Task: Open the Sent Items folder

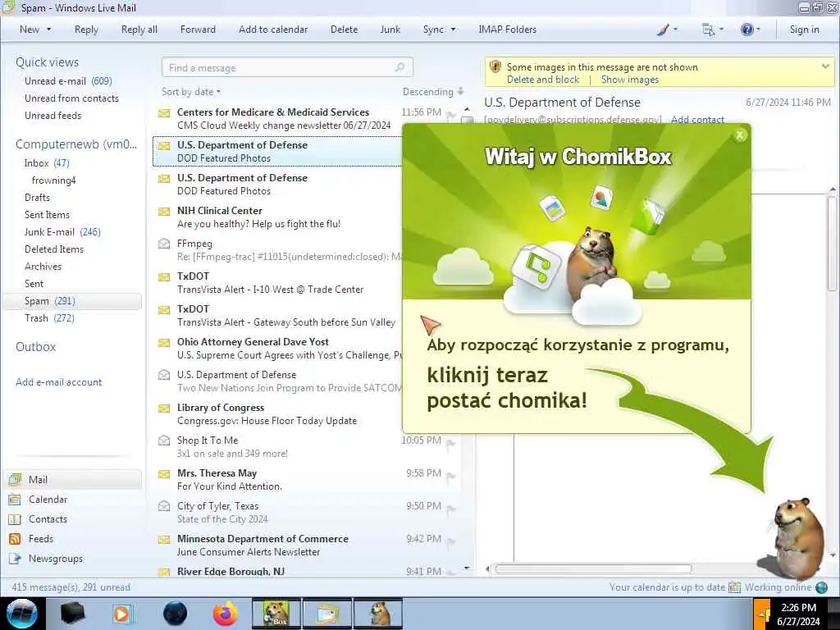Action: click(x=47, y=214)
